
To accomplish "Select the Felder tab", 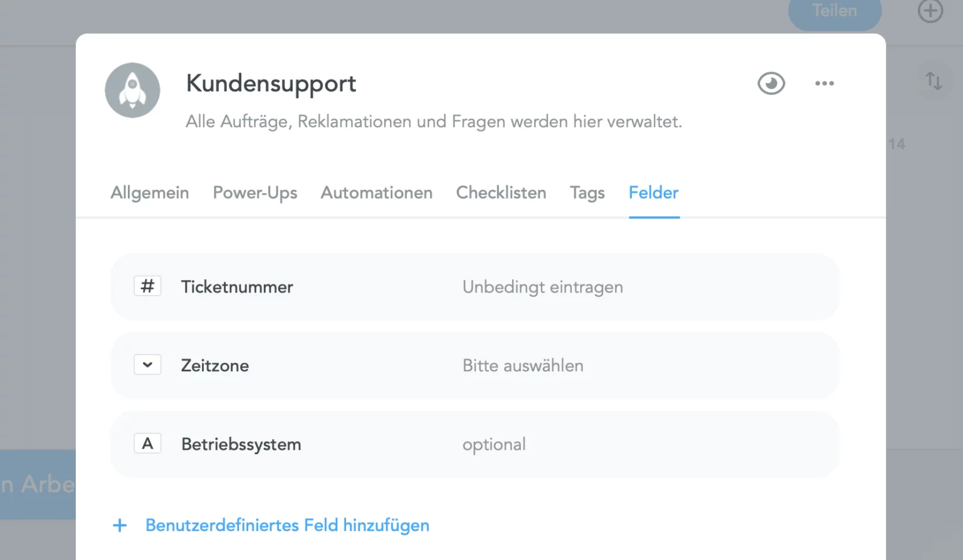I will [x=654, y=192].
